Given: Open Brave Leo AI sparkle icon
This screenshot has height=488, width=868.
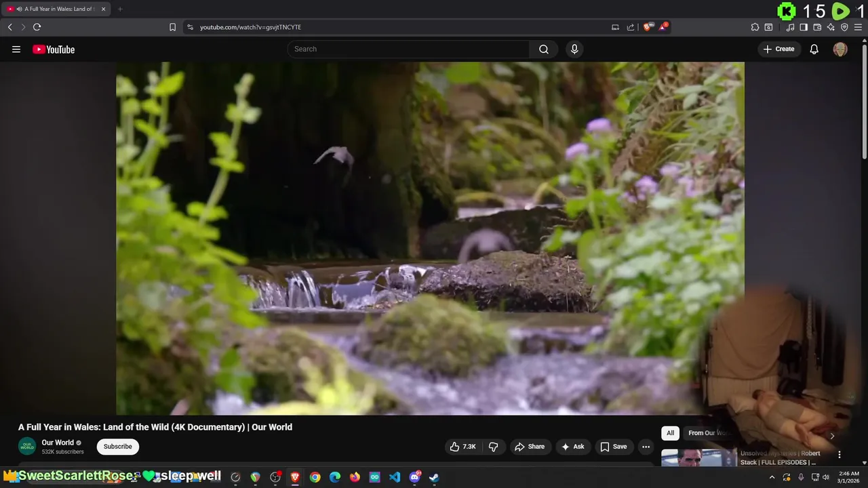Looking at the screenshot, I should tap(831, 27).
